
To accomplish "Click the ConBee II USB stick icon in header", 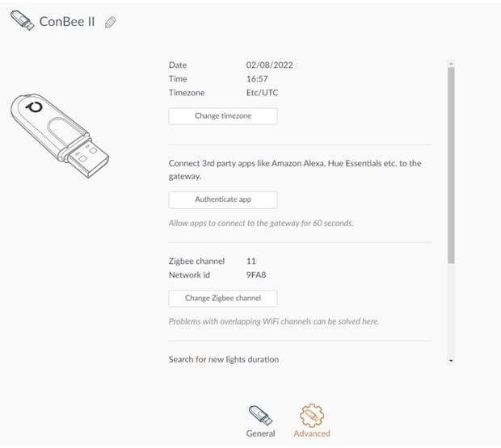I will point(22,21).
